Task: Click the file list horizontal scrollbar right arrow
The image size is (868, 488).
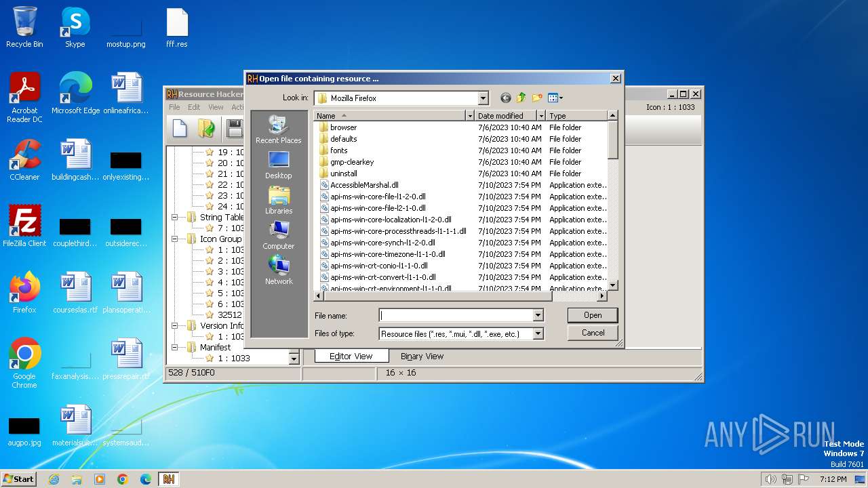Action: point(601,296)
